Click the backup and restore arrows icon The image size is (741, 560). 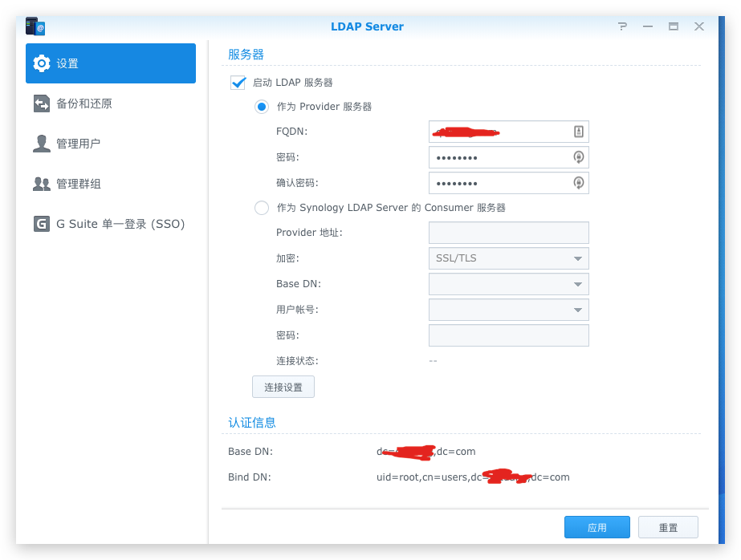pos(42,103)
